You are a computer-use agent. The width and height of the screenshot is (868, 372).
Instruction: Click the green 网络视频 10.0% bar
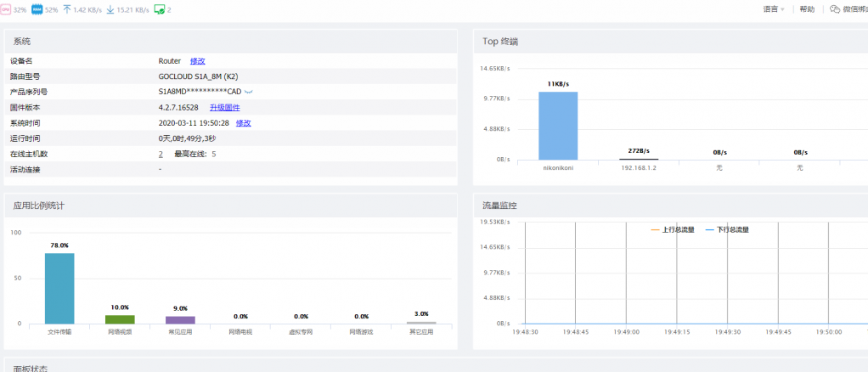(120, 319)
